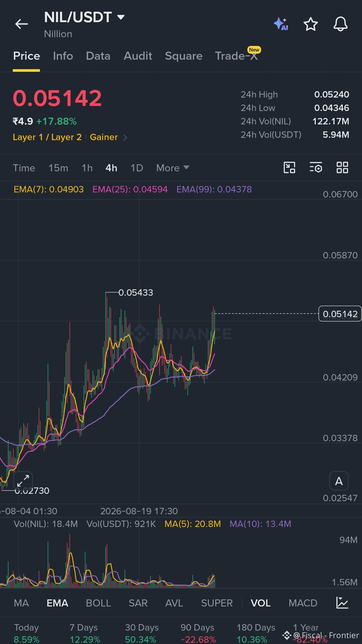The height and width of the screenshot is (644, 362).
Task: Switch to Audit tab
Action: pyautogui.click(x=138, y=56)
